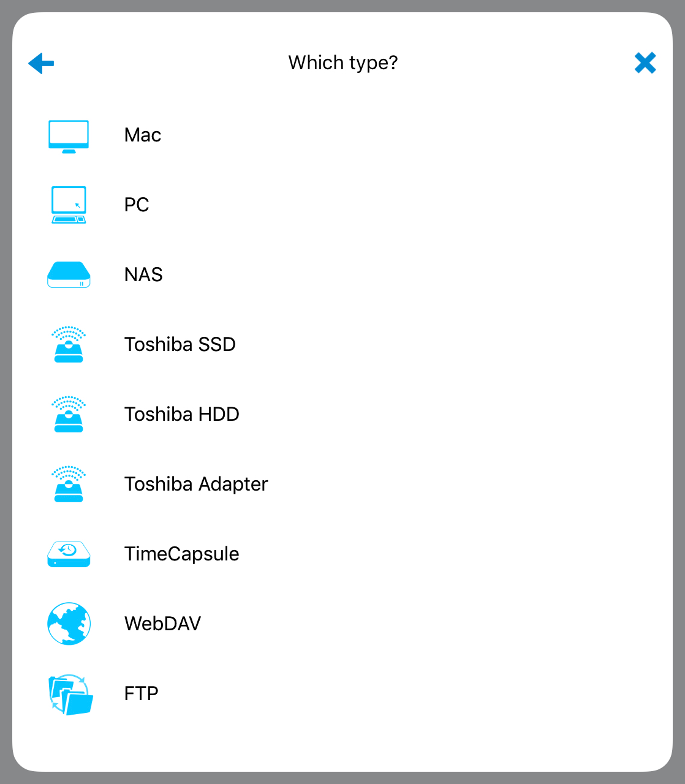Pick FTP as the connection type
The image size is (685, 784).
click(141, 693)
